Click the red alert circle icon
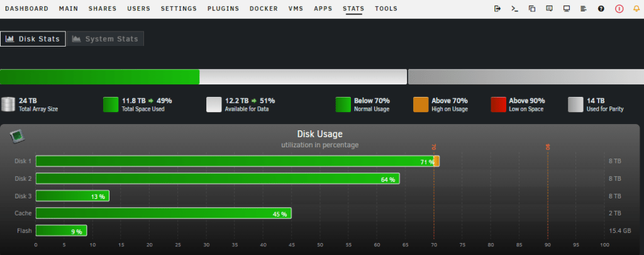This screenshot has width=644, height=255. click(x=618, y=9)
